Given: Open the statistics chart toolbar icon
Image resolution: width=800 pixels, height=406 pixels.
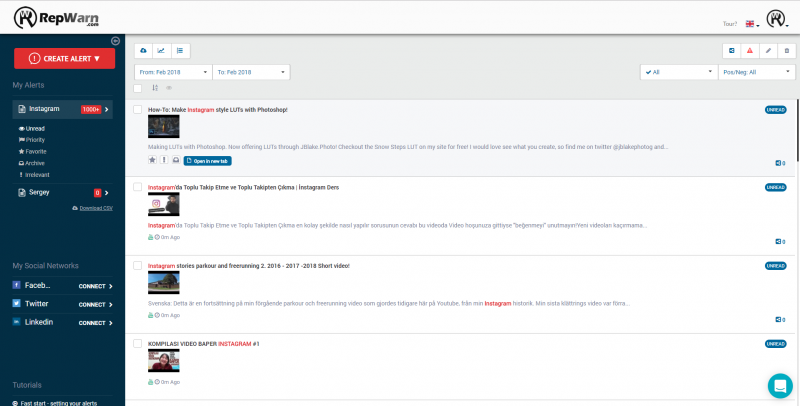Looking at the screenshot, I should point(162,50).
